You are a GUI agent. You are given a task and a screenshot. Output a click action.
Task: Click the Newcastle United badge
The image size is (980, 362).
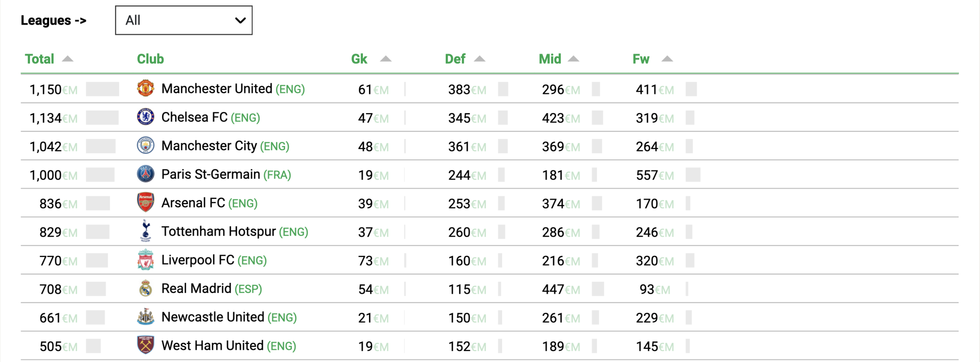145,317
